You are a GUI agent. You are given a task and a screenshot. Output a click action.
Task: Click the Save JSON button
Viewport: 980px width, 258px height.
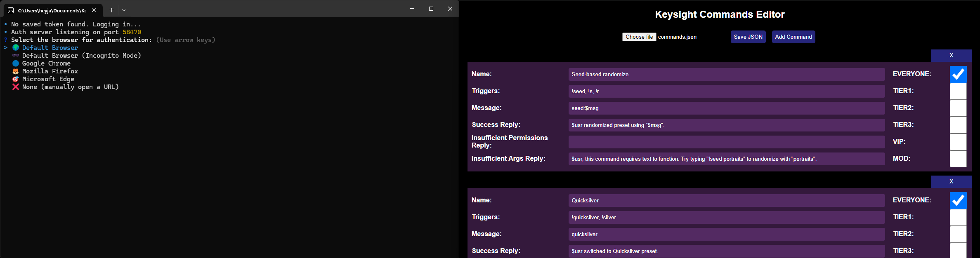[x=748, y=37]
